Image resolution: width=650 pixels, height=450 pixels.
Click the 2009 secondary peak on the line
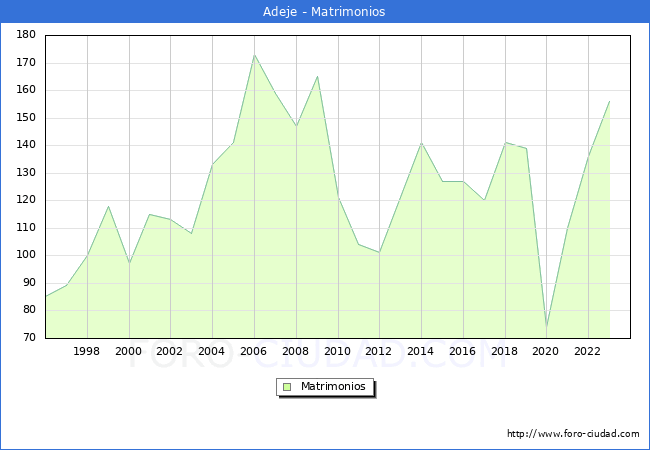(x=318, y=77)
